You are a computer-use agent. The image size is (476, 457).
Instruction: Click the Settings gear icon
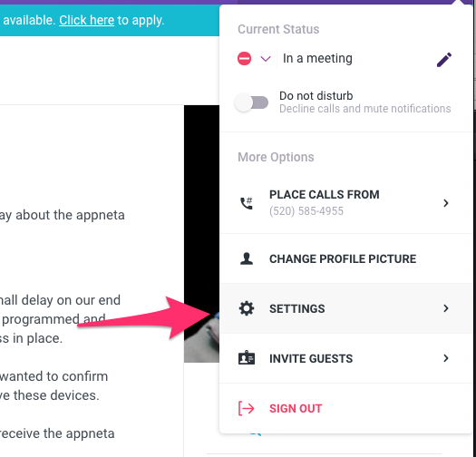coord(247,308)
